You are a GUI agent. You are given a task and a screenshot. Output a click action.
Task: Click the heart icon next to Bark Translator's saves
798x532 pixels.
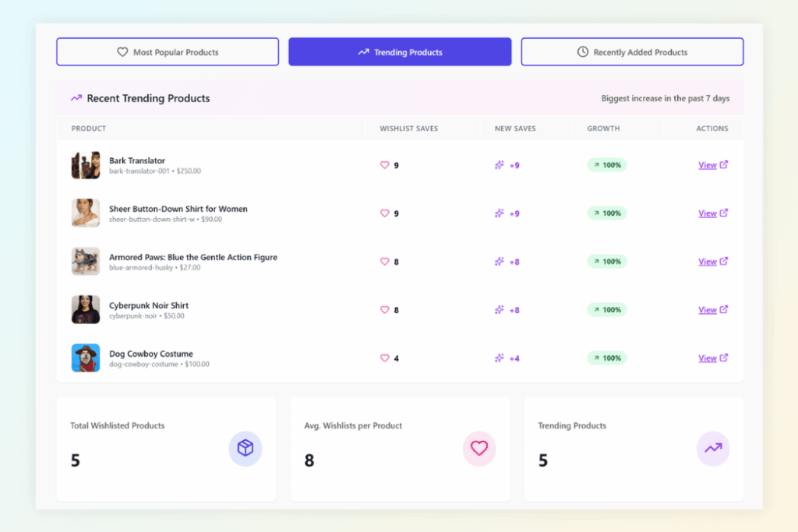pos(383,165)
